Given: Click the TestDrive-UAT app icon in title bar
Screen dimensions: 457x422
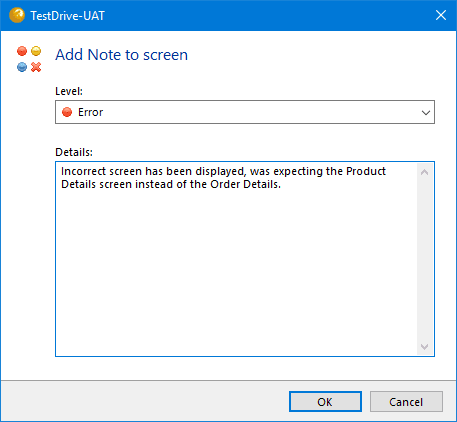Looking at the screenshot, I should [x=17, y=15].
